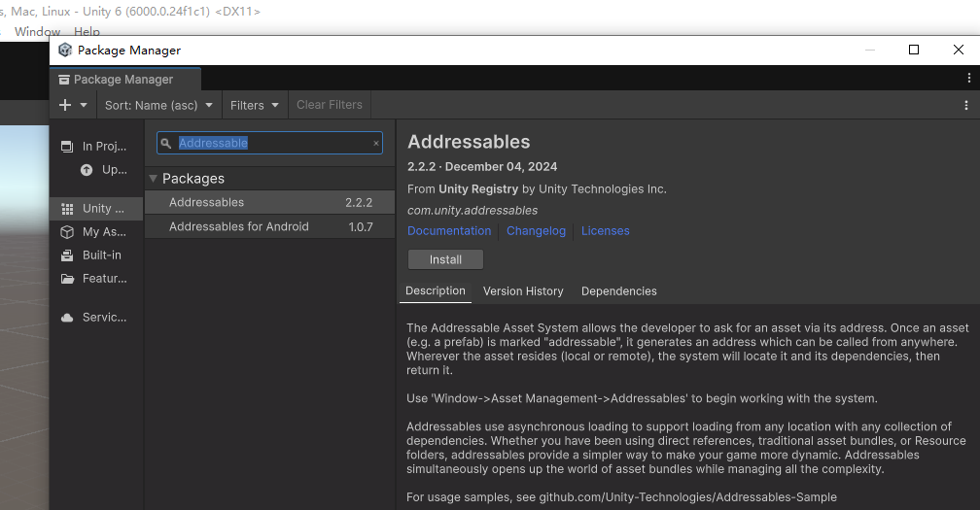The image size is (980, 510).
Task: Select the Up... sidebar entry
Action: 97,170
